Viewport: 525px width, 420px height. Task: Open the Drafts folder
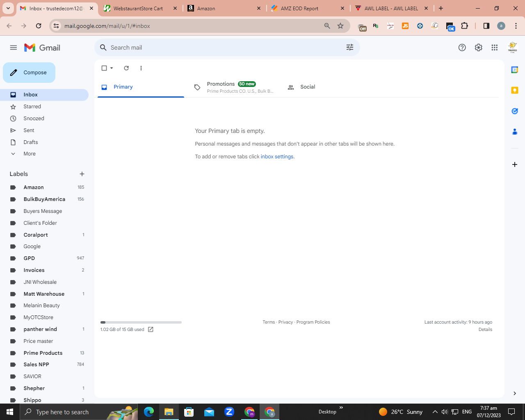[x=44, y=142]
